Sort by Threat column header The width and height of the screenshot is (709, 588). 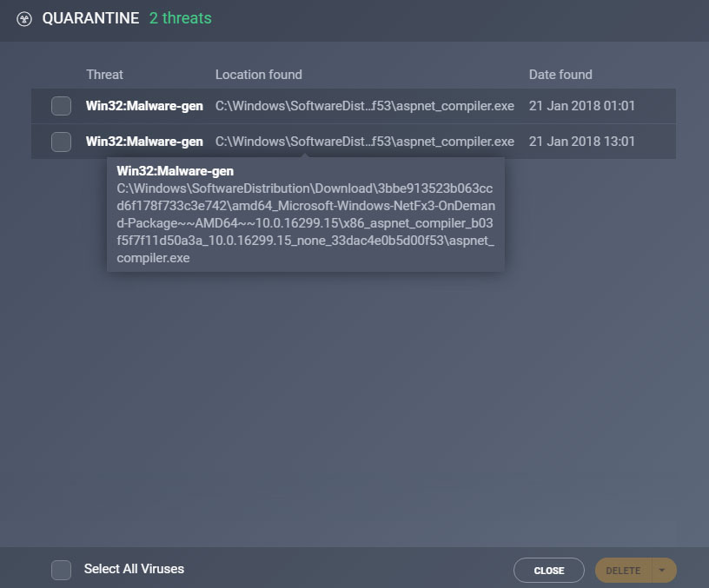point(104,75)
